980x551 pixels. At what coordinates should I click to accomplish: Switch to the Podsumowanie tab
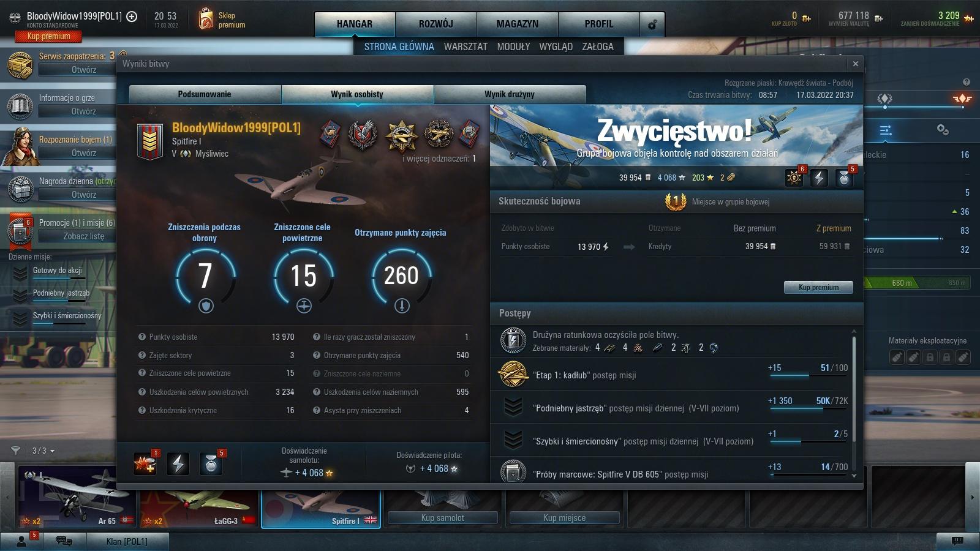coord(205,94)
